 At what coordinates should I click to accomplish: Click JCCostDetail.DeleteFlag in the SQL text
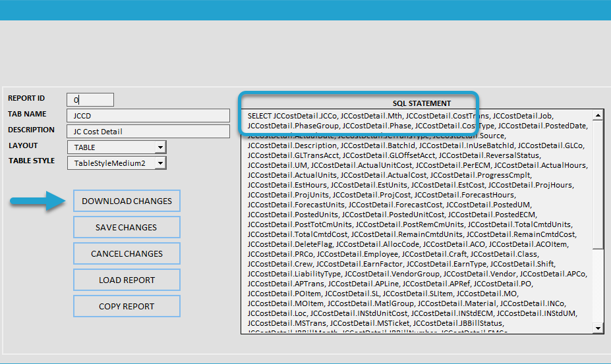click(290, 244)
